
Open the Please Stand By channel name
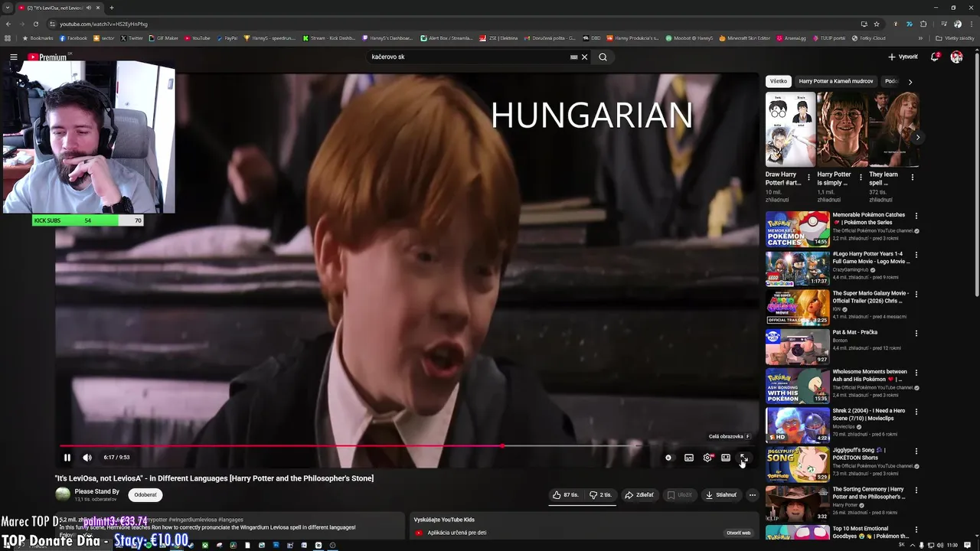(x=97, y=492)
